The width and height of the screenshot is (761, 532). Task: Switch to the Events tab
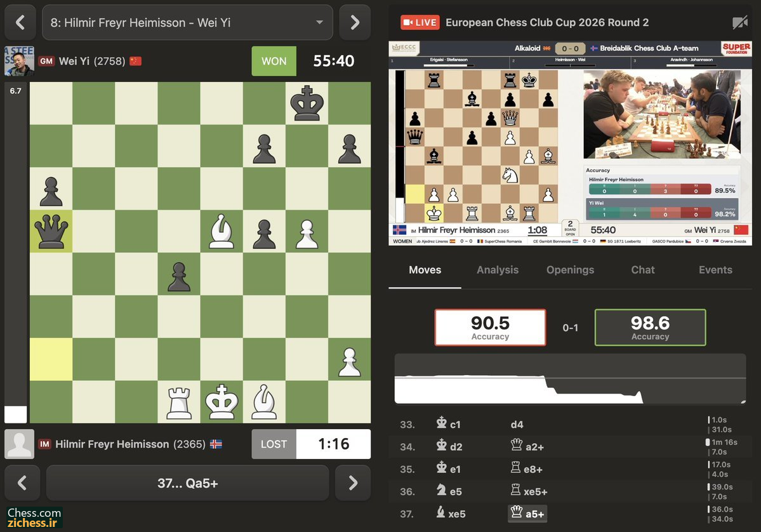tap(715, 270)
